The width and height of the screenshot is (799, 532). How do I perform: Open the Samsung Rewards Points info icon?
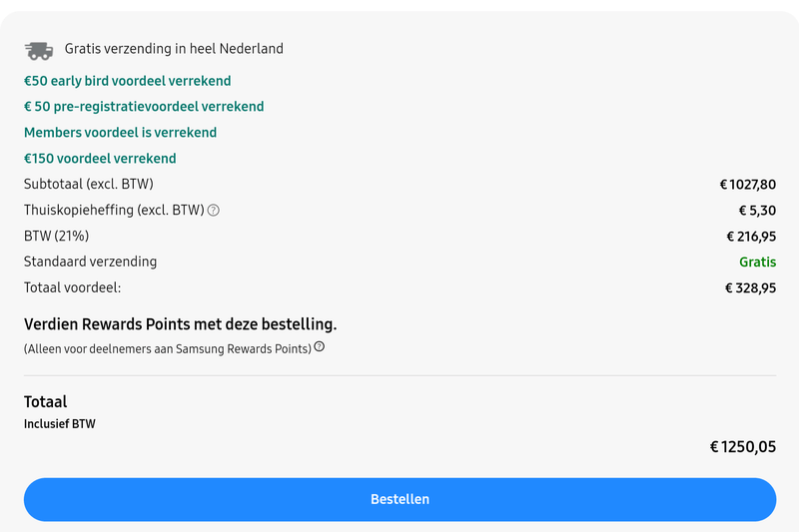(320, 347)
